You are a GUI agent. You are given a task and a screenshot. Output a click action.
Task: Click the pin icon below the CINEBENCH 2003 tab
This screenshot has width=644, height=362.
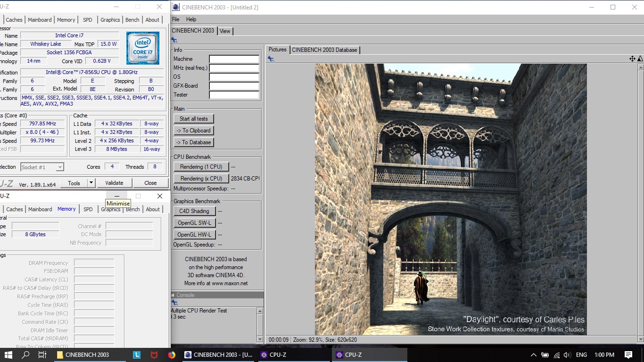pos(174,41)
